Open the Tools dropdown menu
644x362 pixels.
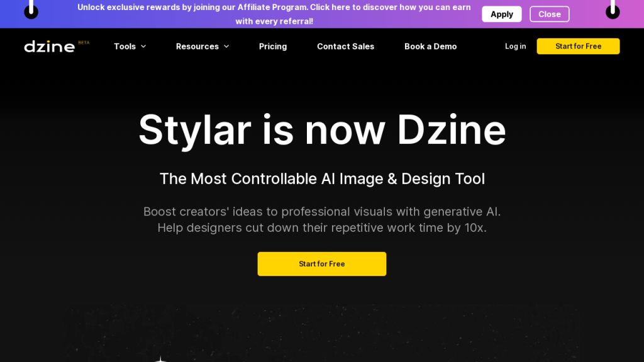click(130, 47)
